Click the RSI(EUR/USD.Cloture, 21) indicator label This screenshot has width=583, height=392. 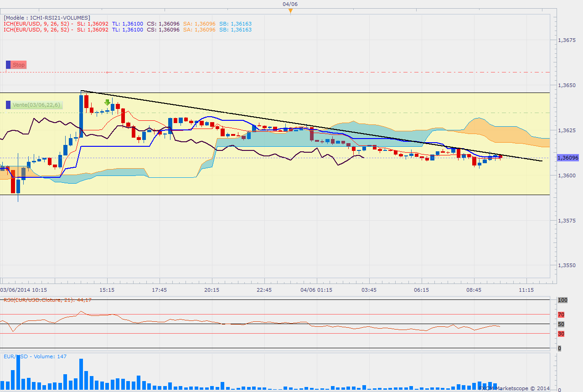(x=47, y=299)
